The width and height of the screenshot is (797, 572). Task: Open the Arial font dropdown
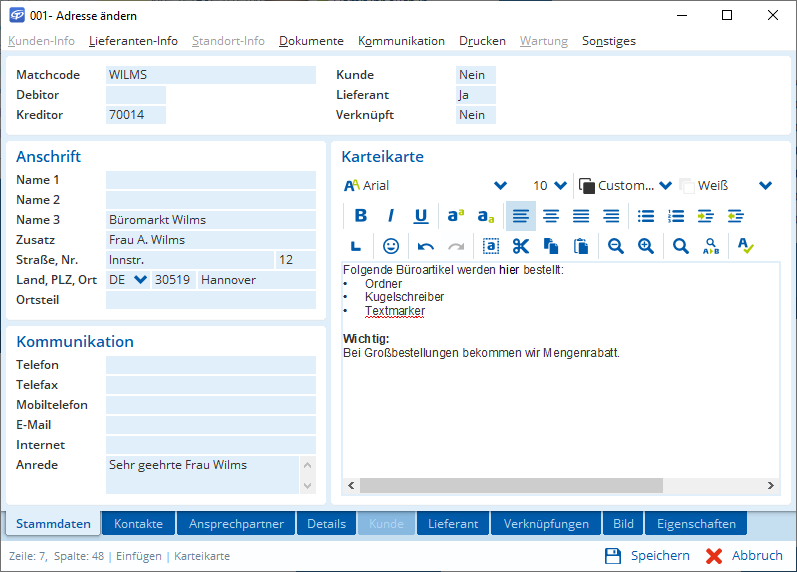pos(501,186)
